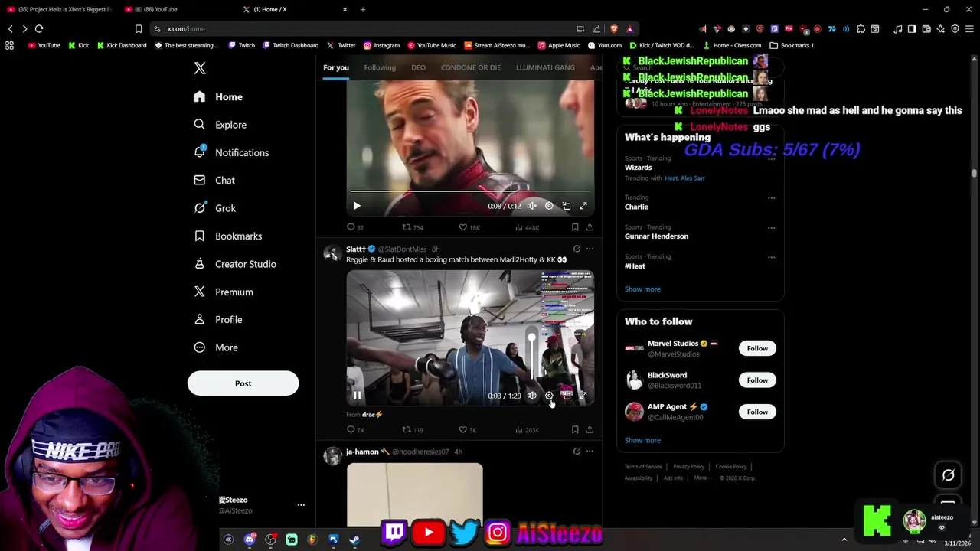Switch to LUMINATI GANG tab

(x=545, y=67)
